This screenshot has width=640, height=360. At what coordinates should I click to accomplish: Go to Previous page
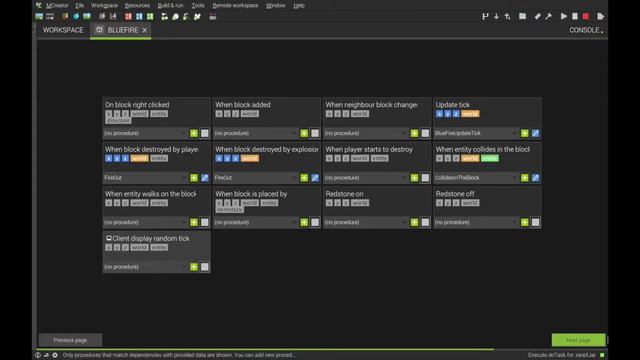70,340
